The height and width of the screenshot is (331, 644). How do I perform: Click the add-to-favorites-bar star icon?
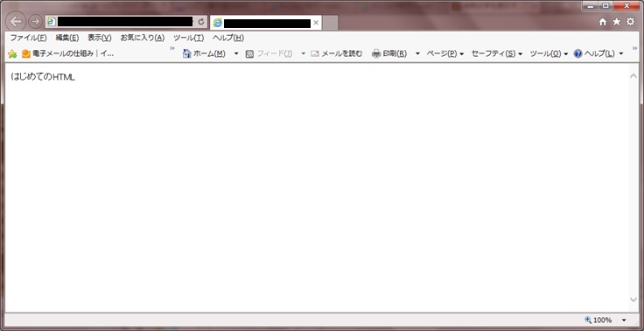[x=12, y=53]
